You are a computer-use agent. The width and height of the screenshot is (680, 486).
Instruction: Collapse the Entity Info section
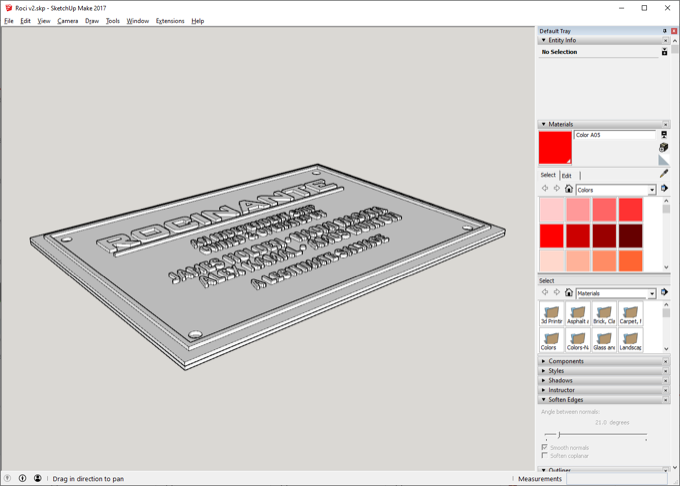(x=543, y=40)
